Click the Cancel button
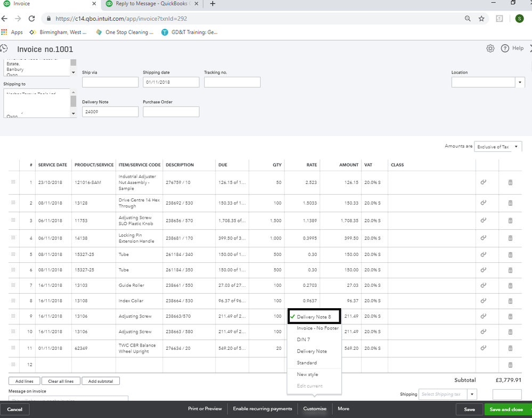Viewport: 532px width, 418px height. coord(14,409)
